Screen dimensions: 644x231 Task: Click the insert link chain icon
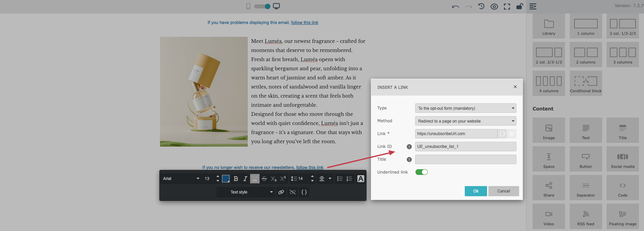pyautogui.click(x=281, y=192)
